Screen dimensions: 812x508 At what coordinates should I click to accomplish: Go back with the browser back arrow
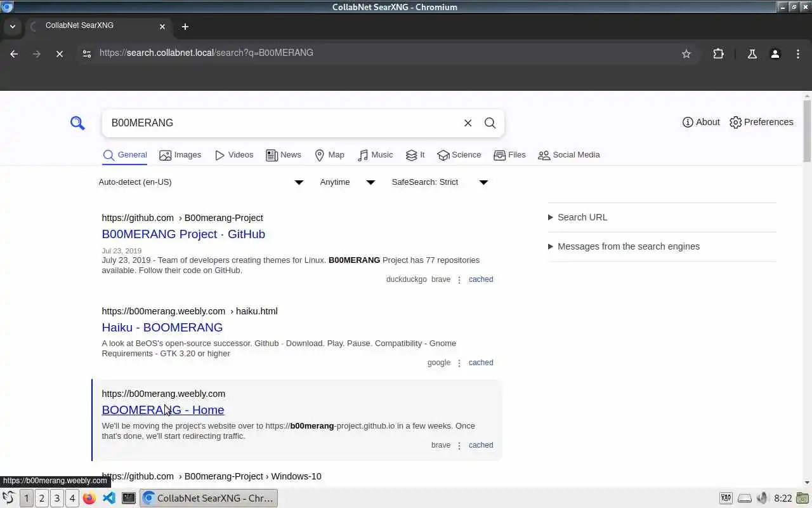click(x=14, y=54)
